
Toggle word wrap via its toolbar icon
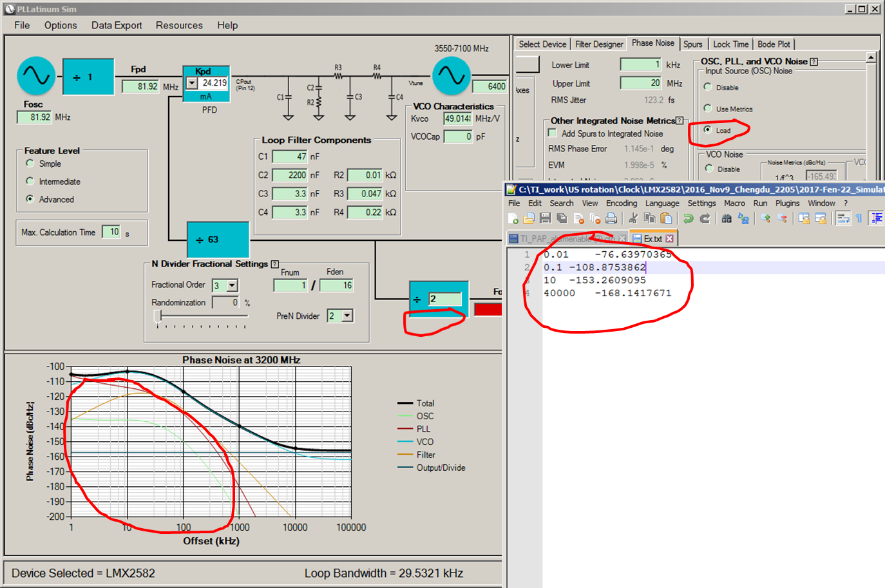click(x=842, y=218)
